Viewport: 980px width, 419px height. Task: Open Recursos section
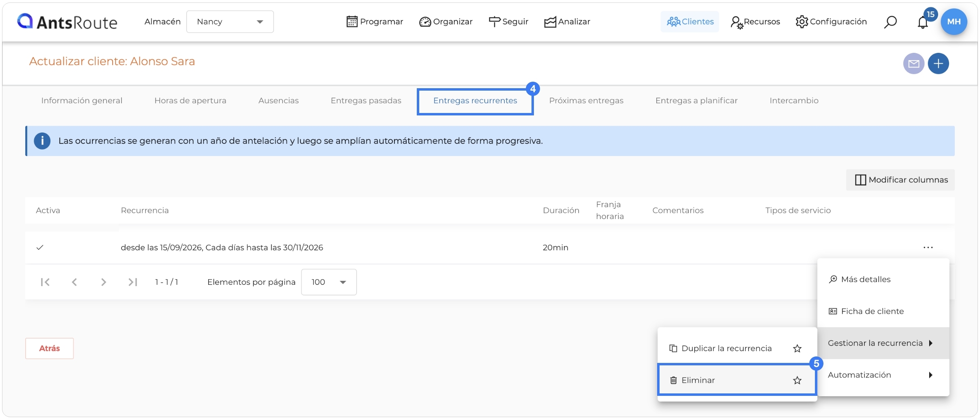[755, 22]
